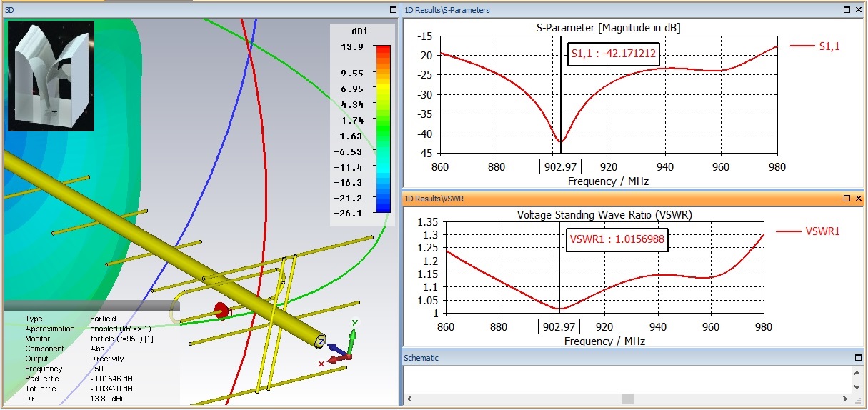Maximize the Schematic panel
This screenshot has width=868, height=410.
[x=858, y=357]
